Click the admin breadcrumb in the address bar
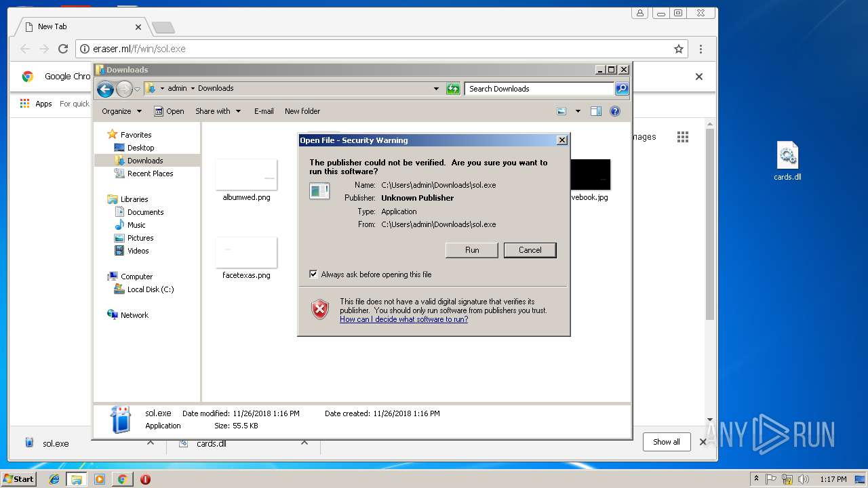 pyautogui.click(x=177, y=89)
